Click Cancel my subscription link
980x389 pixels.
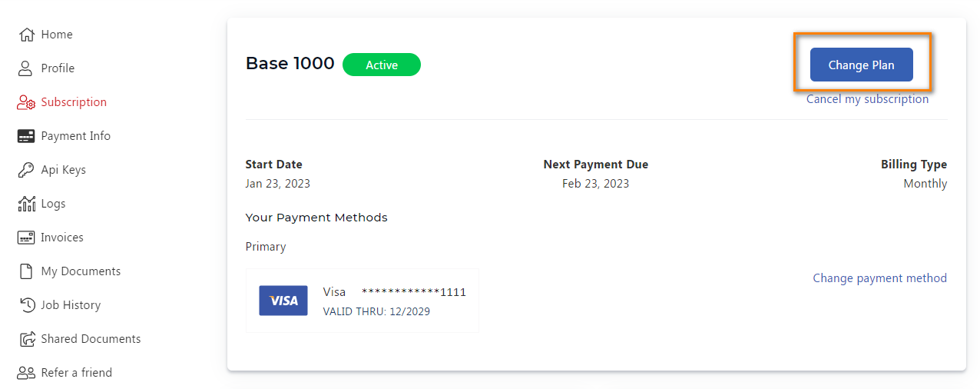(867, 99)
